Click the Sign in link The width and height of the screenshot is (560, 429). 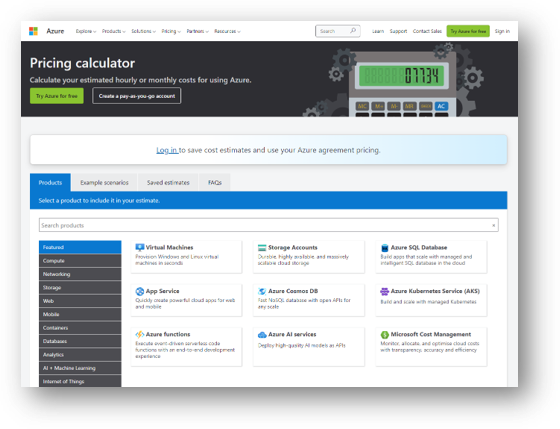coord(502,31)
